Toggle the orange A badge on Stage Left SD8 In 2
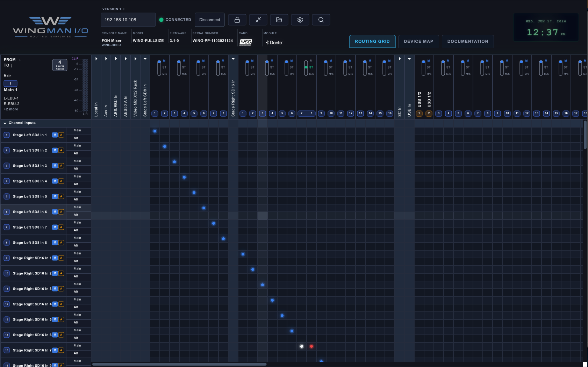588x367 pixels. [x=61, y=150]
